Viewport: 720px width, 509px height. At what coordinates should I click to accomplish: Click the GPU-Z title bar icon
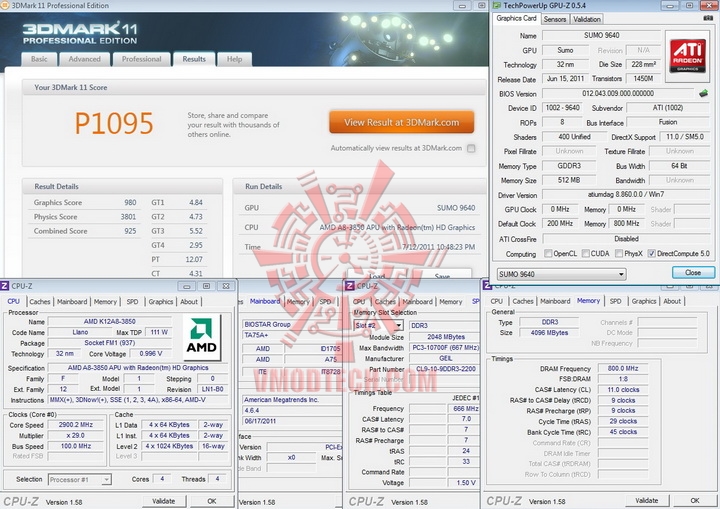[496, 6]
